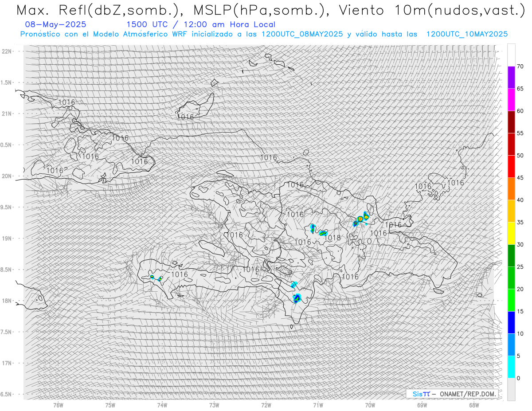
Task: Select the medium green 20–25 dBZ swatch
Action: pos(511,278)
